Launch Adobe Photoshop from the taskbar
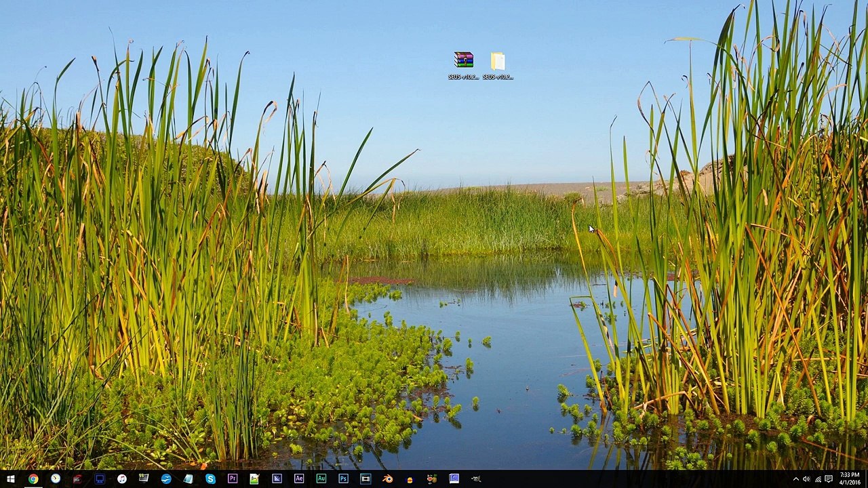The height and width of the screenshot is (488, 868). 343,479
